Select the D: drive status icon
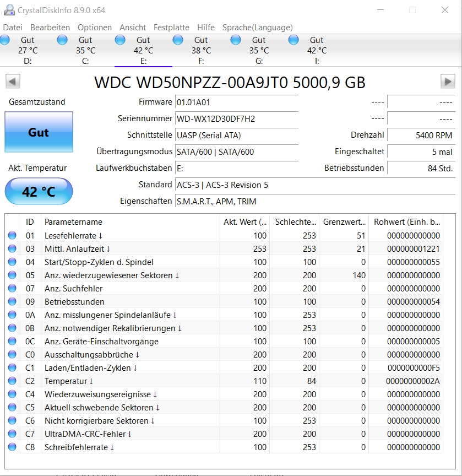 5,40
